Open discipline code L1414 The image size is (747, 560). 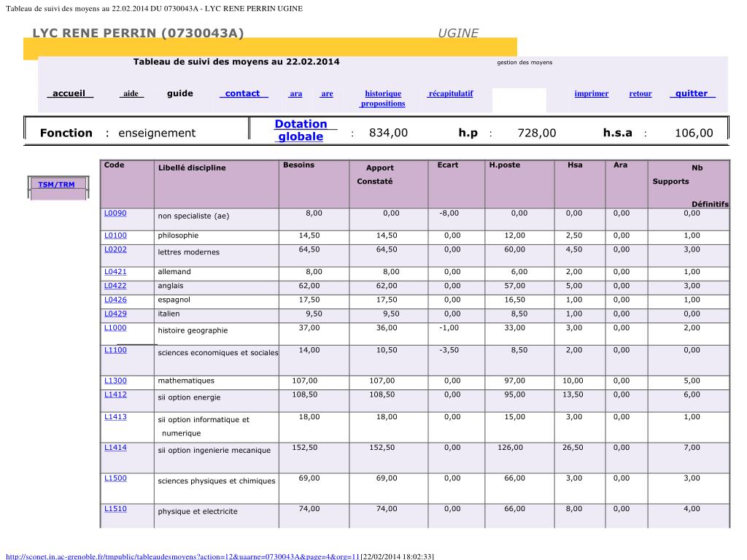[x=115, y=448]
